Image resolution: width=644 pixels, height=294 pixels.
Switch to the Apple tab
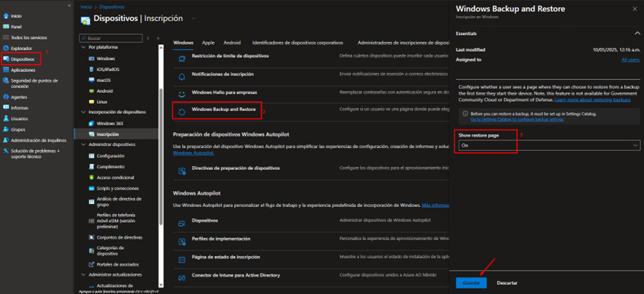tap(208, 43)
